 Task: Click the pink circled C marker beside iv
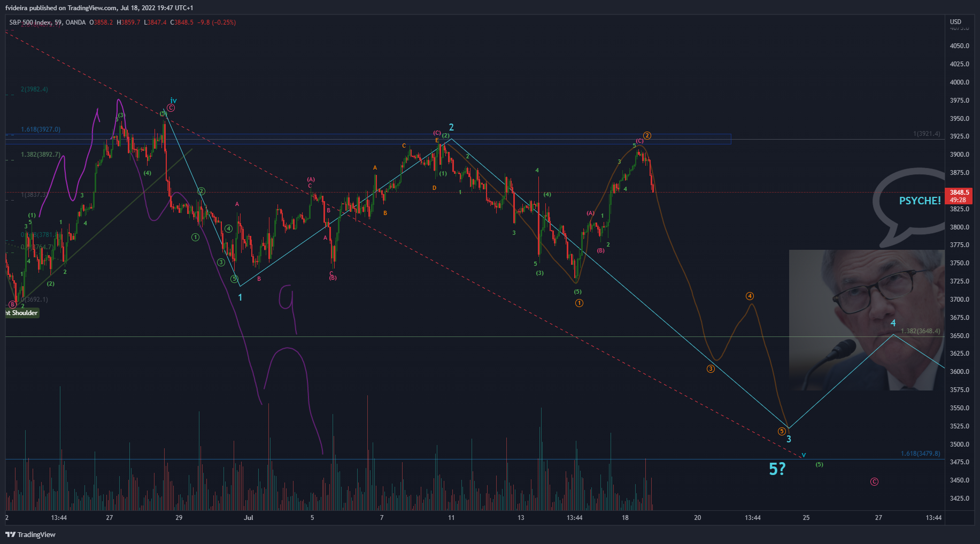[x=171, y=108]
